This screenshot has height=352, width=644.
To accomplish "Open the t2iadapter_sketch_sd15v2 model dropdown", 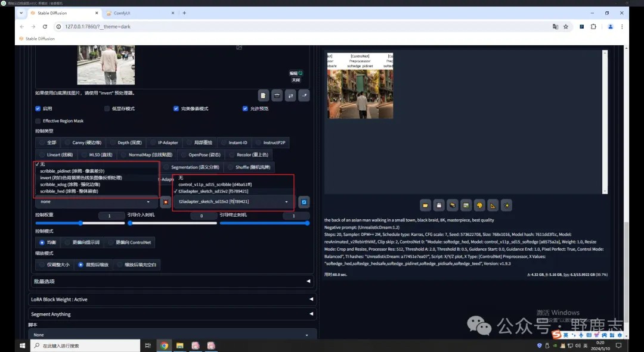I will 234,202.
